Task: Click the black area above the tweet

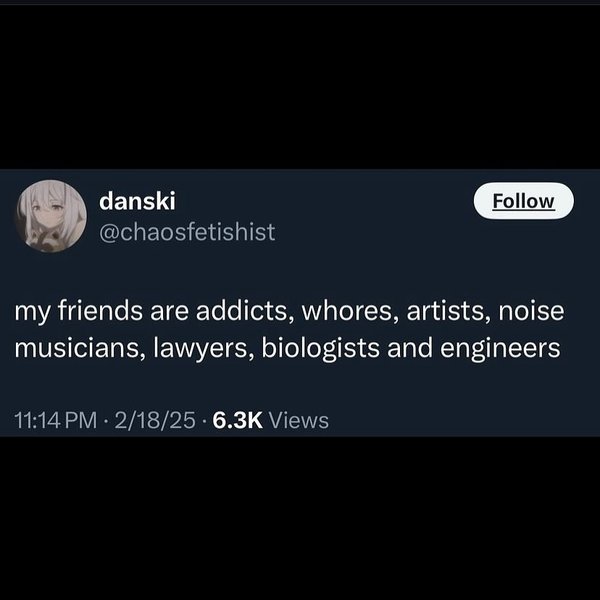Action: (x=300, y=86)
